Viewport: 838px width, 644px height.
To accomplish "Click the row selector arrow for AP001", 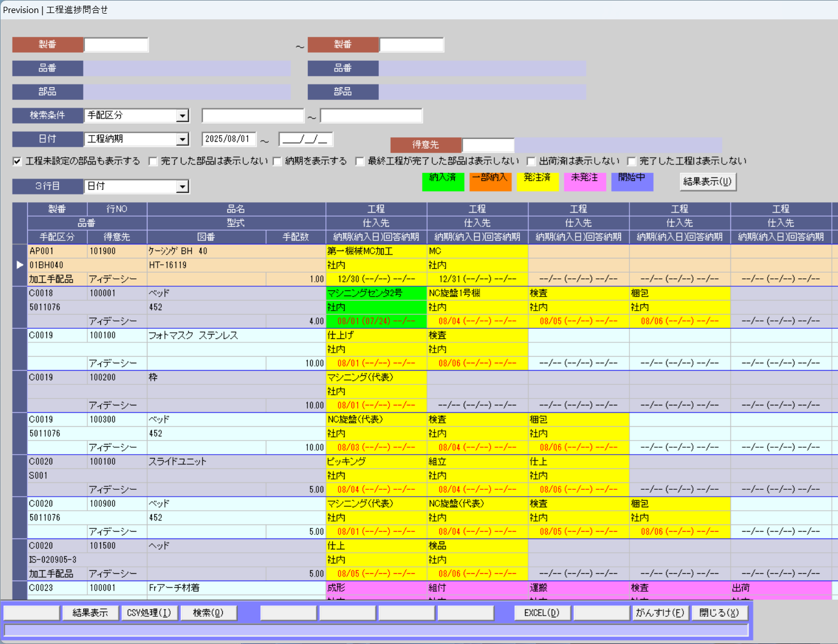I will [x=20, y=265].
